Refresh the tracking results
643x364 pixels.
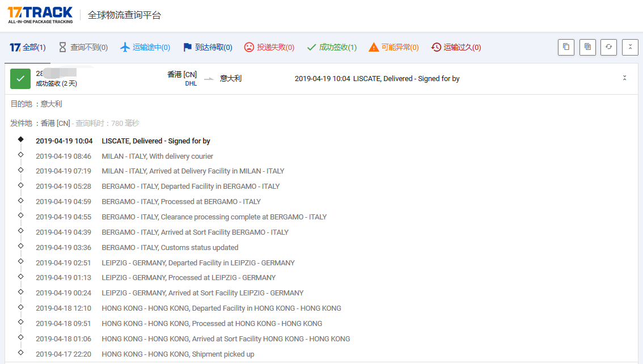pyautogui.click(x=609, y=47)
